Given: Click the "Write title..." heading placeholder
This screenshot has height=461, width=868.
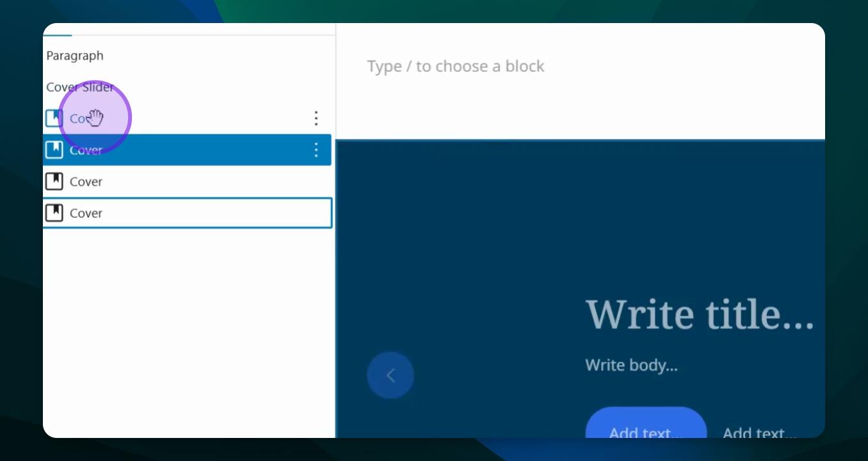Looking at the screenshot, I should pyautogui.click(x=700, y=314).
